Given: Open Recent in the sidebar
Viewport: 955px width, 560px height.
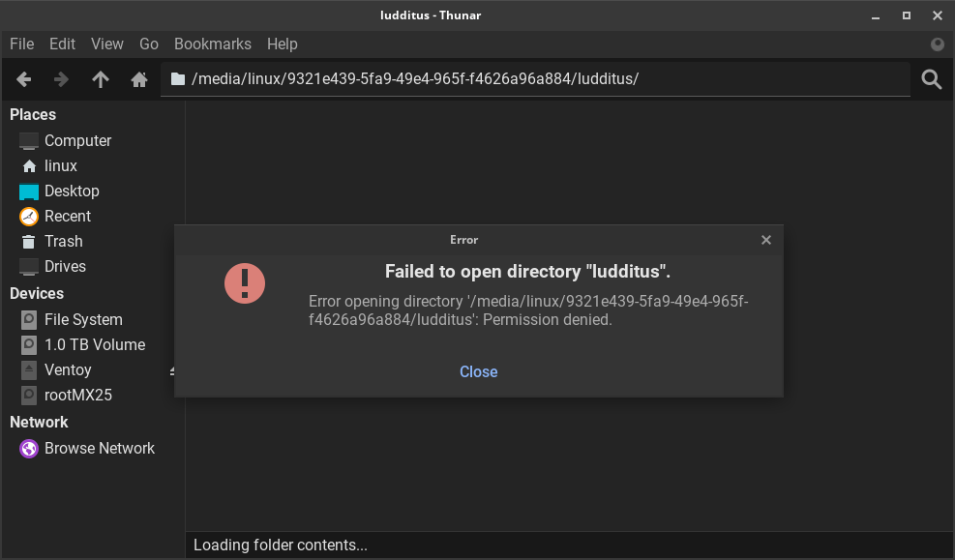Looking at the screenshot, I should click(67, 216).
